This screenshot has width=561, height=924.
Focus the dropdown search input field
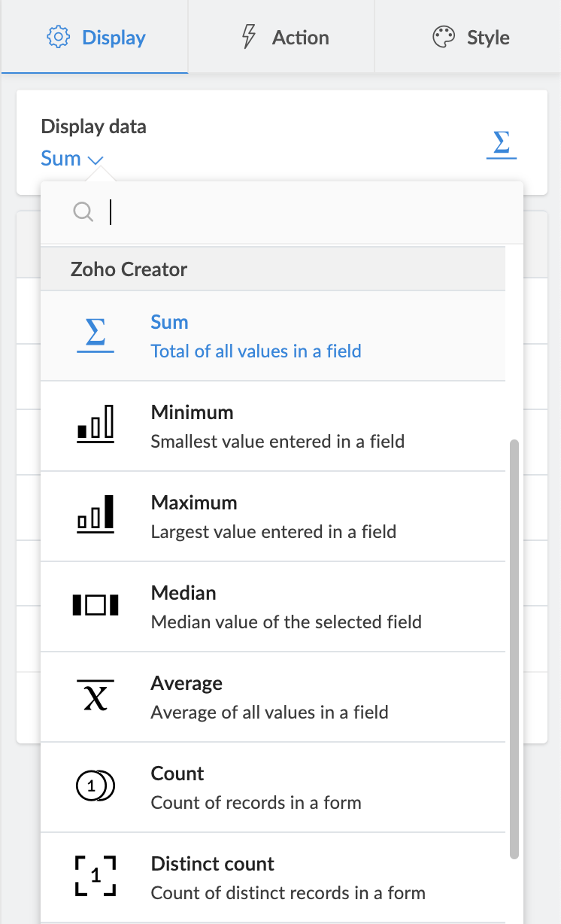[x=301, y=212]
